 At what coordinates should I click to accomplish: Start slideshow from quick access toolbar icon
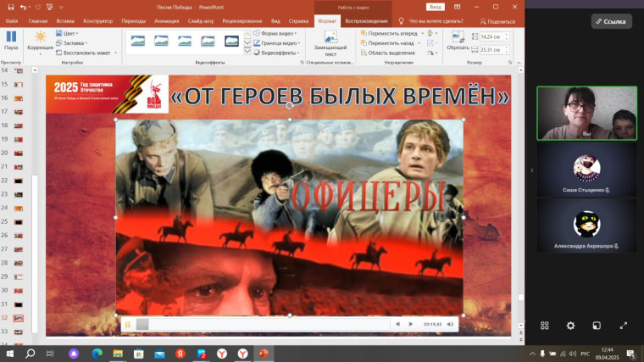click(x=50, y=7)
